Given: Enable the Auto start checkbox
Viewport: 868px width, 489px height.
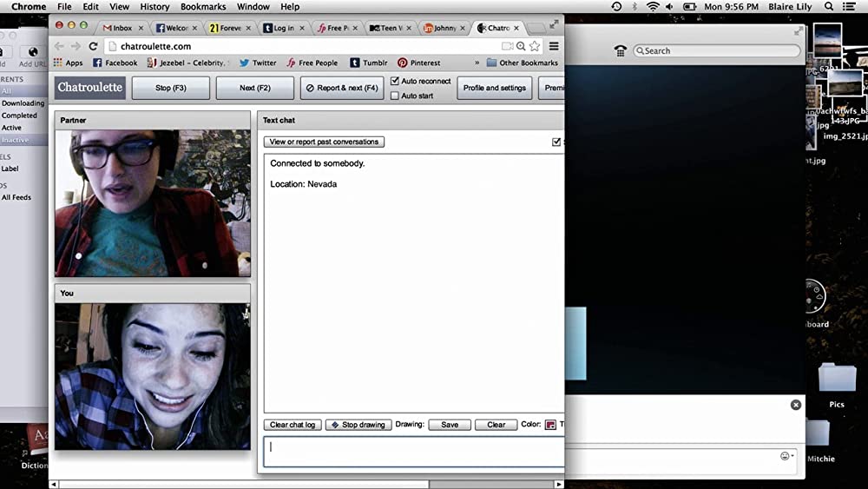Looking at the screenshot, I should coord(395,96).
